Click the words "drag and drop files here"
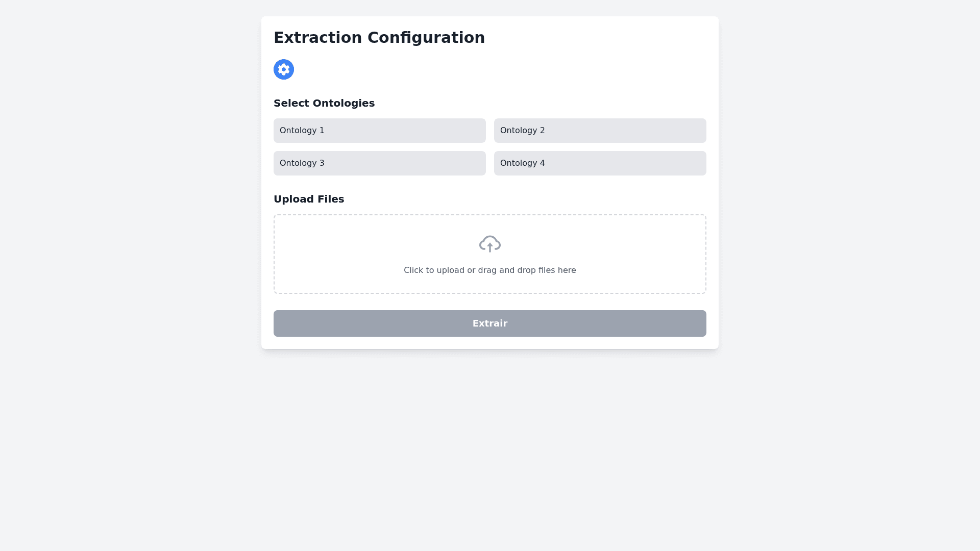The image size is (980, 551). (527, 270)
